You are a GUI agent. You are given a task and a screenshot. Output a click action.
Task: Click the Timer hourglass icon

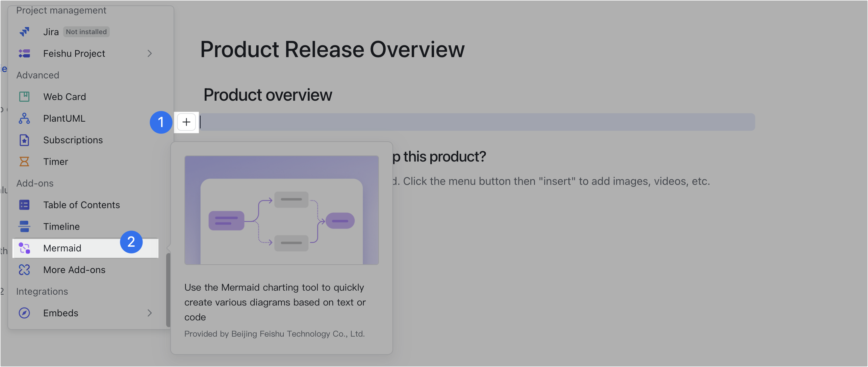24,162
